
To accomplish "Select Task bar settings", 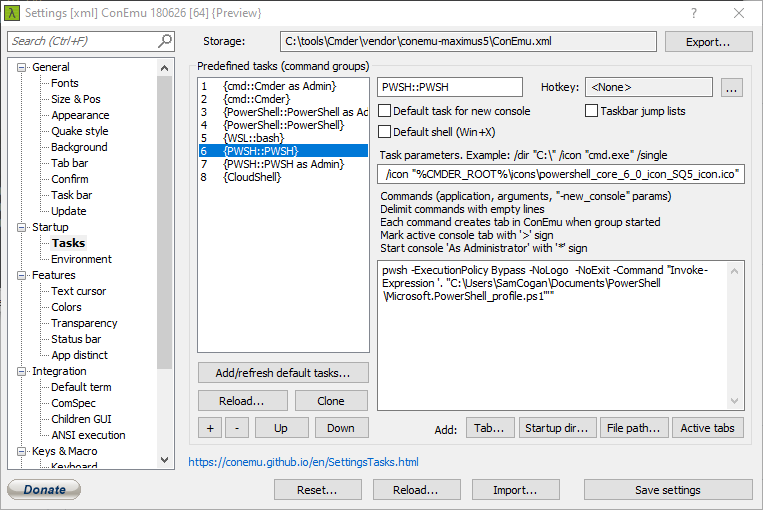I will 72,195.
